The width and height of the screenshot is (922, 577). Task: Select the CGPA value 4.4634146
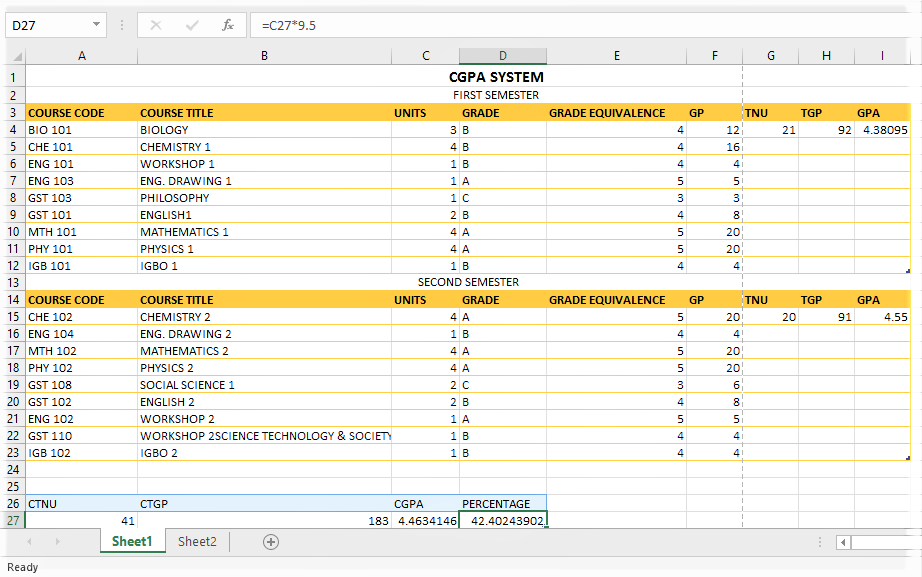pyautogui.click(x=426, y=521)
